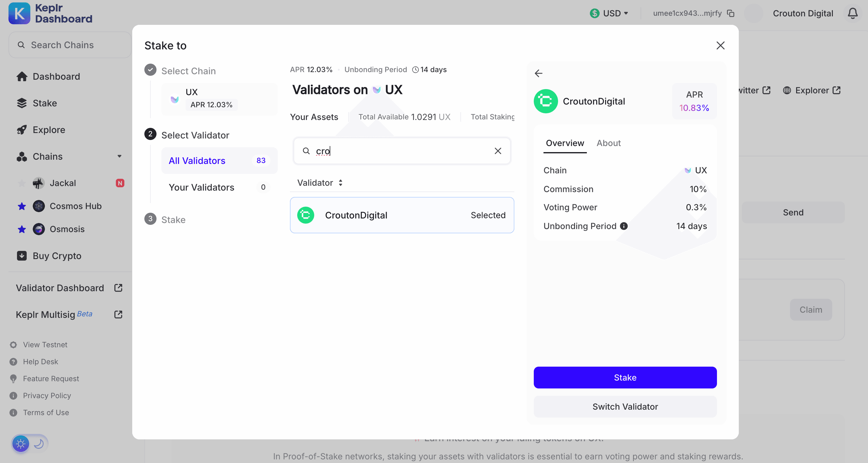
Task: Click the Dashboard home icon
Action: 22,76
